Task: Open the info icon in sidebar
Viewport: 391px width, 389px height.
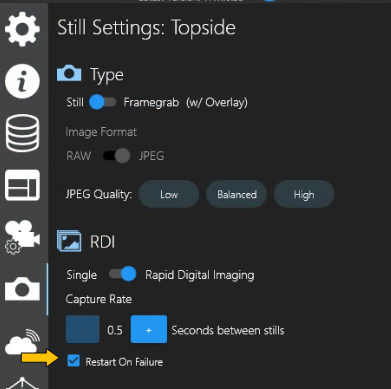Action: [x=22, y=81]
